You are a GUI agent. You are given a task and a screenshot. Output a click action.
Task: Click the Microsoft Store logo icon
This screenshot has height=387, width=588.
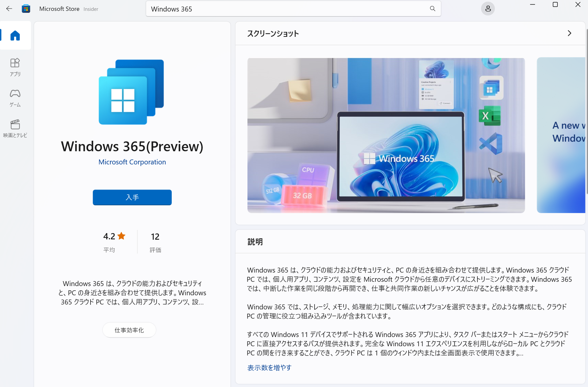pos(26,9)
